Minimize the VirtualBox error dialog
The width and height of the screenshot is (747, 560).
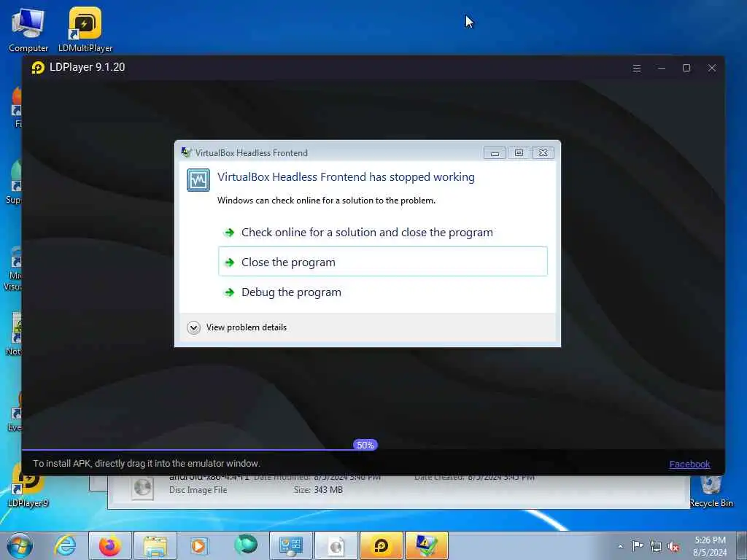(495, 153)
